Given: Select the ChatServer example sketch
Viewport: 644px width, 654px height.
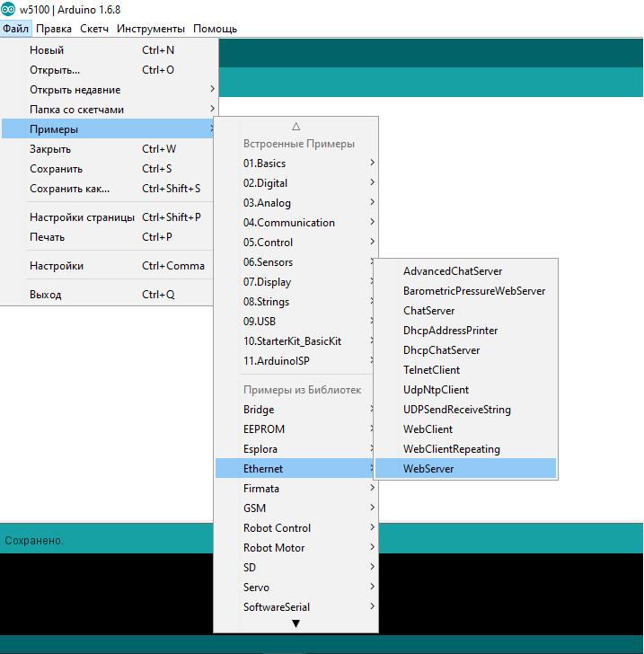Looking at the screenshot, I should (428, 311).
